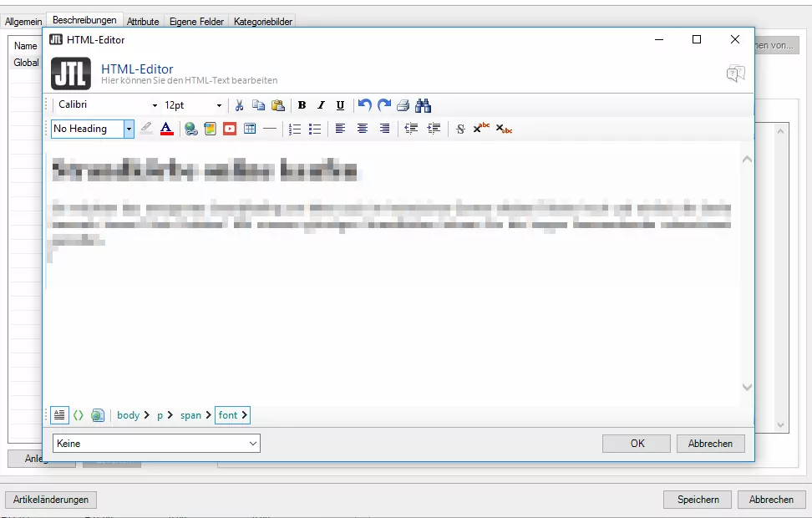The width and height of the screenshot is (812, 518).
Task: Insert a horizontal line
Action: click(270, 129)
